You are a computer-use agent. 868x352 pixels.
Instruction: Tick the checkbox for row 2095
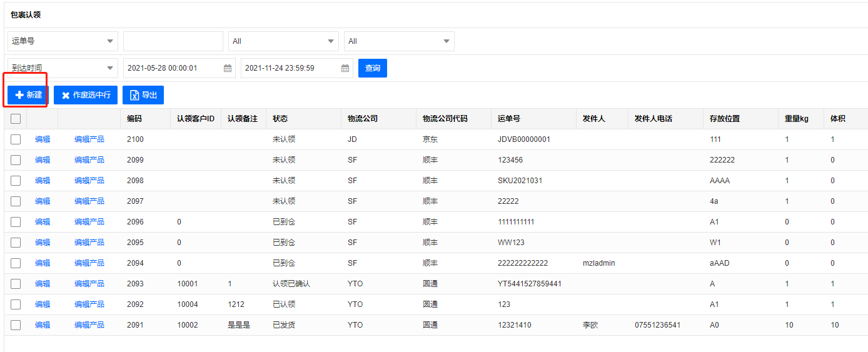click(16, 243)
